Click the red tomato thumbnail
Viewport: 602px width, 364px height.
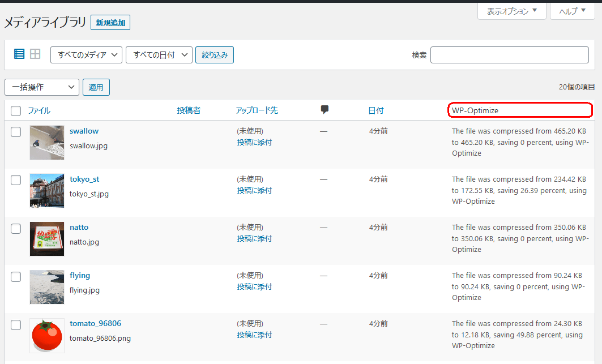coord(47,336)
